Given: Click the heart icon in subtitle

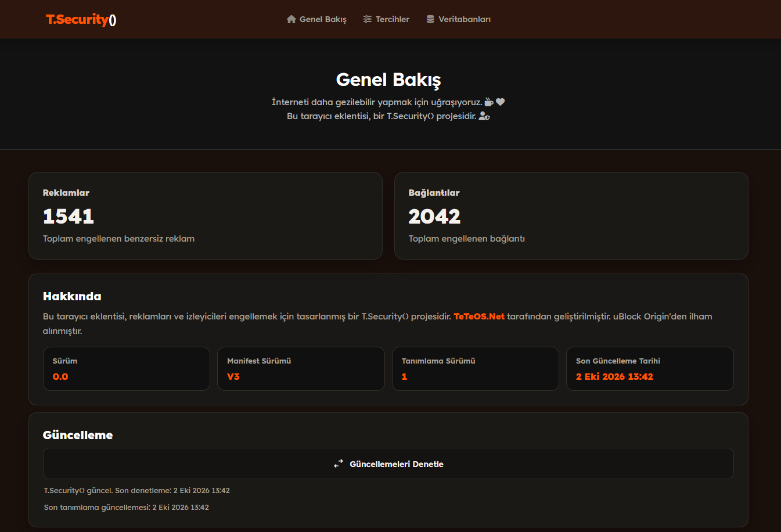Looking at the screenshot, I should (500, 102).
